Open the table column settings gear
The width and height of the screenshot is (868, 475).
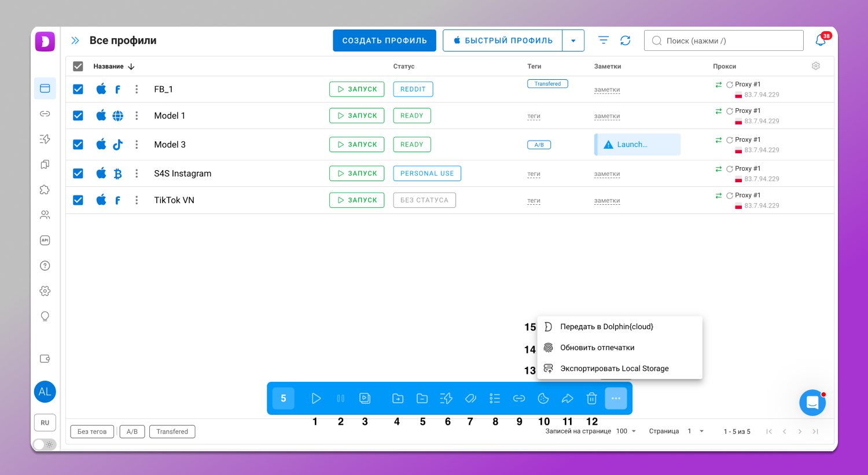[x=816, y=66]
